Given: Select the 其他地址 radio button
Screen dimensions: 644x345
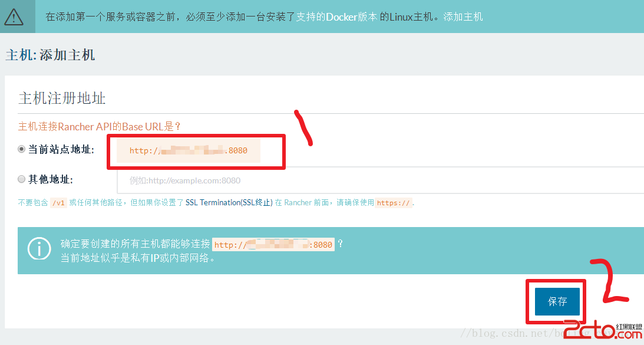Looking at the screenshot, I should [x=21, y=179].
